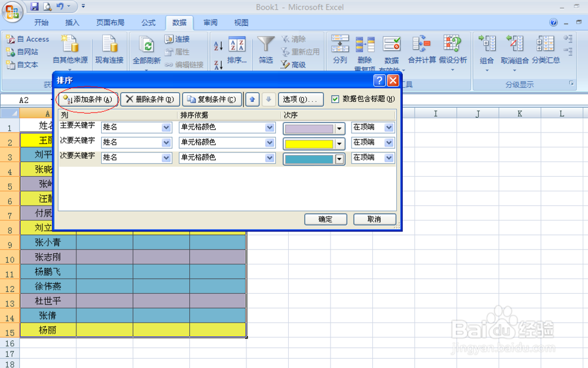Open What-If Analysis (假设分析)
Screen dimensions: 588x368
[453, 52]
